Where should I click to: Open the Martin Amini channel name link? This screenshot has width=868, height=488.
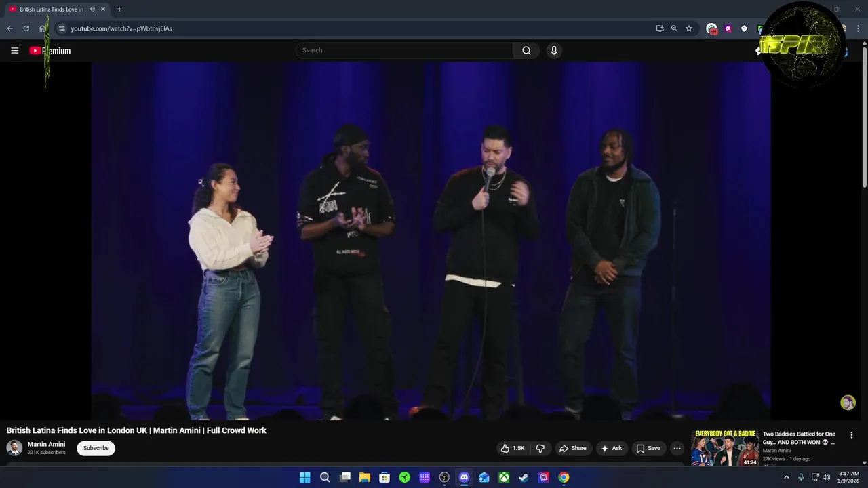(46, 445)
